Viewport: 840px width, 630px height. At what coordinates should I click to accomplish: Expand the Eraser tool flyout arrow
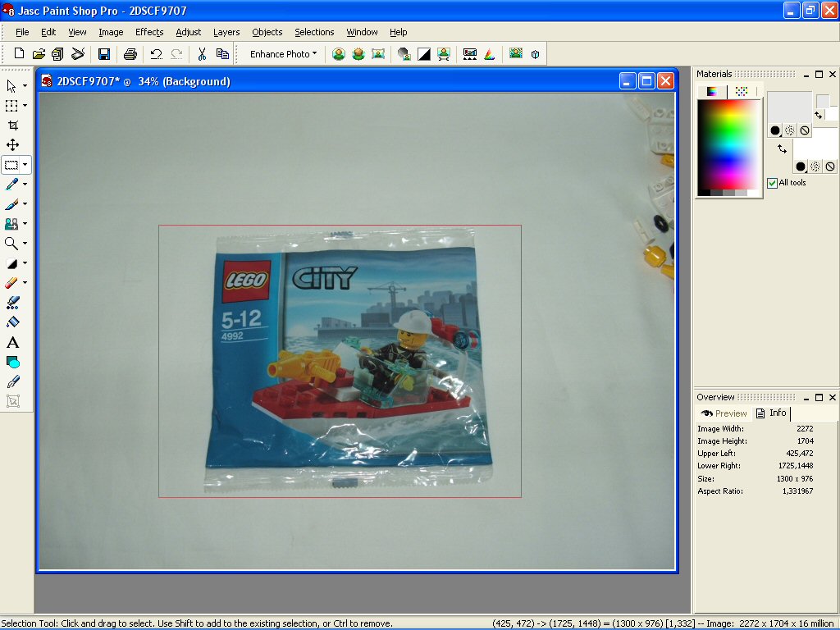pyautogui.click(x=25, y=283)
